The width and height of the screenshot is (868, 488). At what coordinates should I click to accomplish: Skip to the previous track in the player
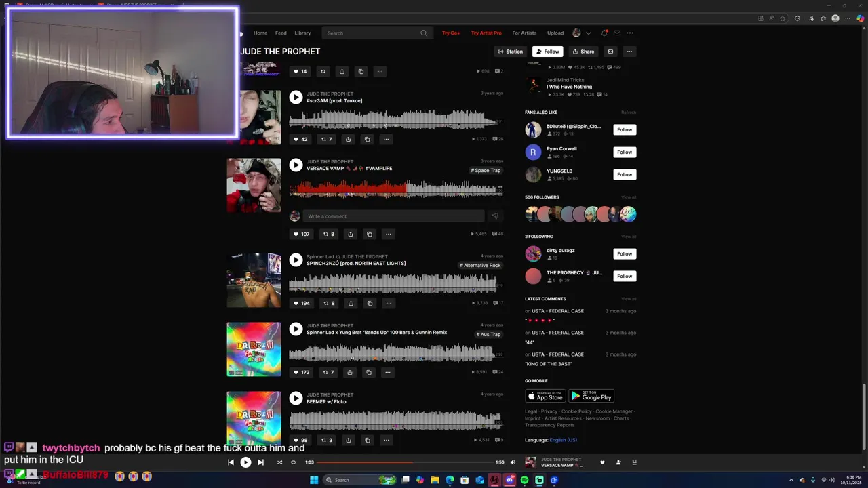(x=231, y=462)
